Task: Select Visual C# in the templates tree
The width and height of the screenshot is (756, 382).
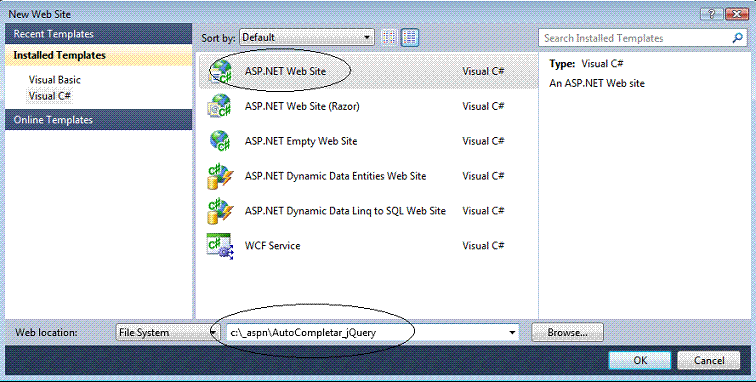Action: 50,96
